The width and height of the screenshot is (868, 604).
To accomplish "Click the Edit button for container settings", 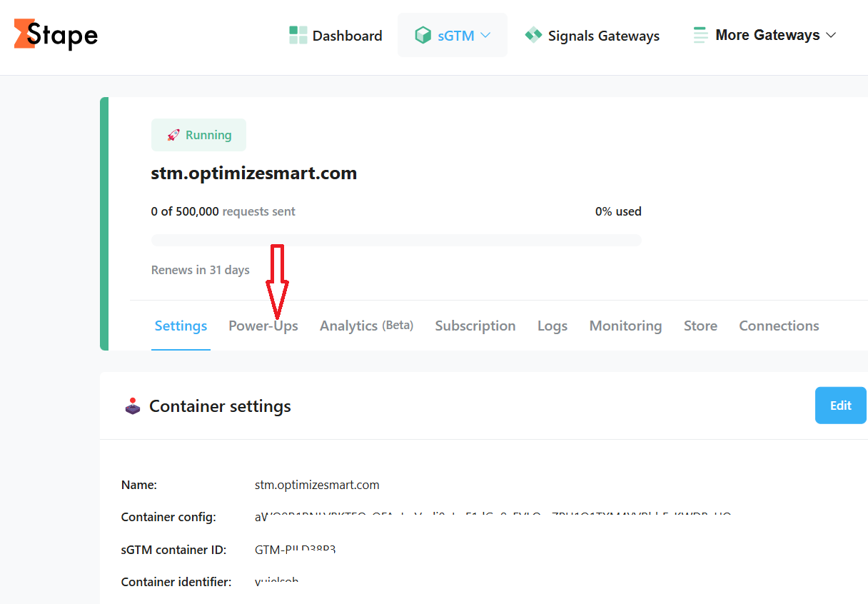I will tap(841, 406).
